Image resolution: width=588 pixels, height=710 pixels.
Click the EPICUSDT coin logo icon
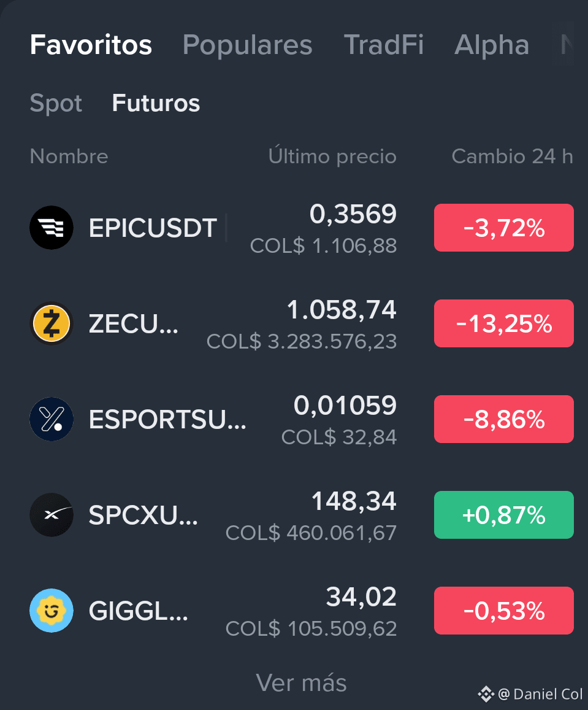pyautogui.click(x=51, y=228)
